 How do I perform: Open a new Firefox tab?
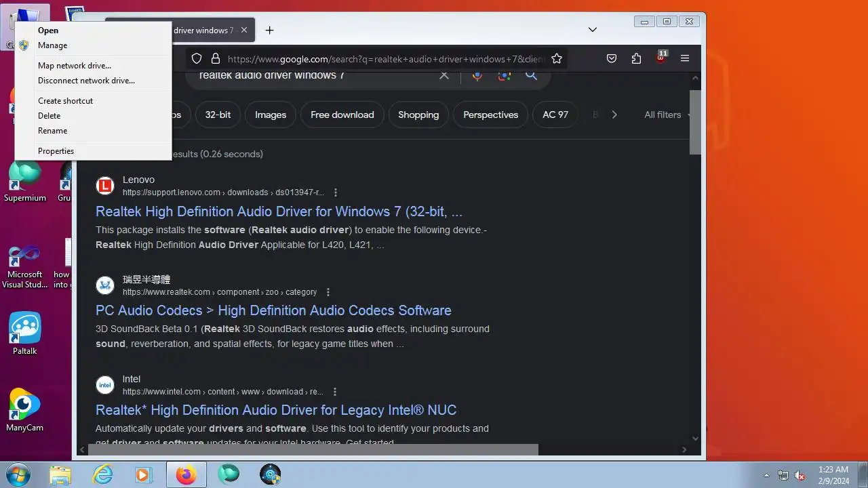(269, 30)
